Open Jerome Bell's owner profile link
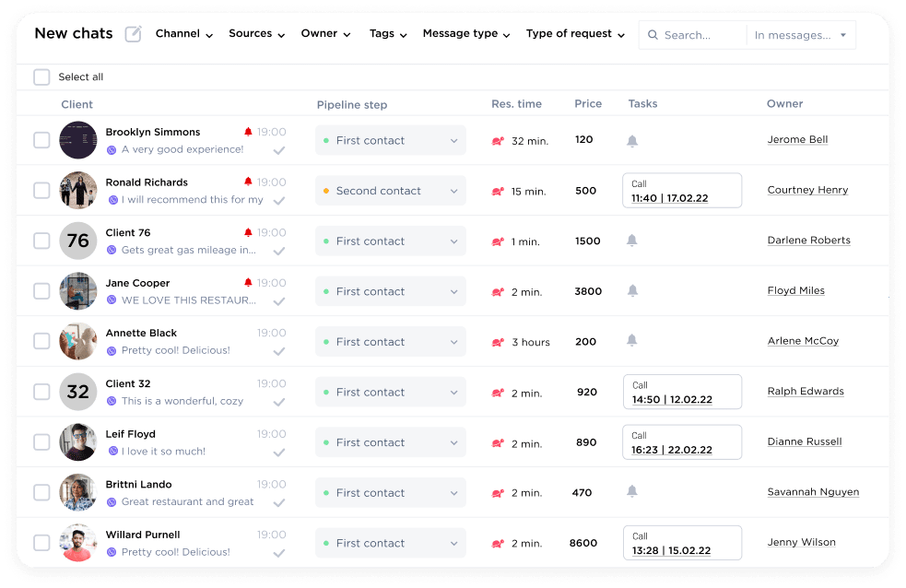Screen dimensions: 906x588 [798, 138]
